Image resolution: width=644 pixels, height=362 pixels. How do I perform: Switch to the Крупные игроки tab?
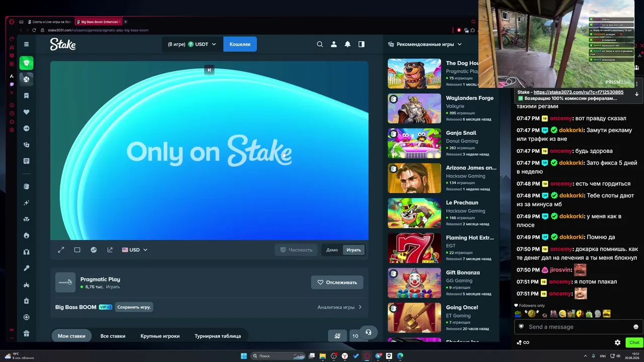(160, 336)
